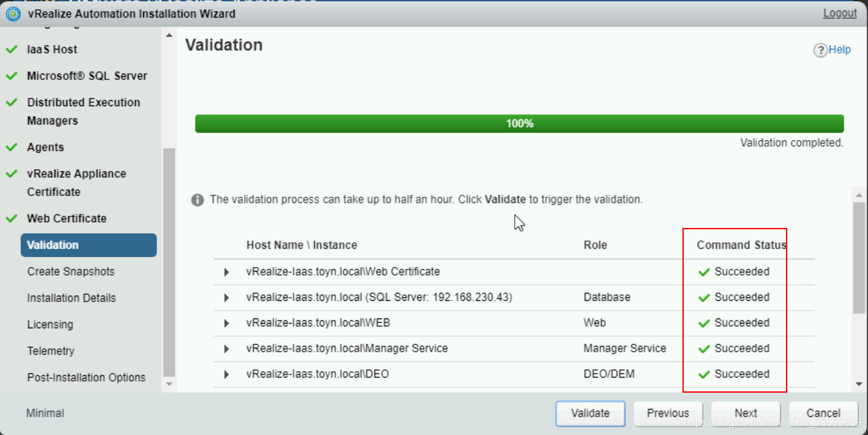Screen dimensions: 868x435
Task: Click the Validate button
Action: (x=591, y=413)
